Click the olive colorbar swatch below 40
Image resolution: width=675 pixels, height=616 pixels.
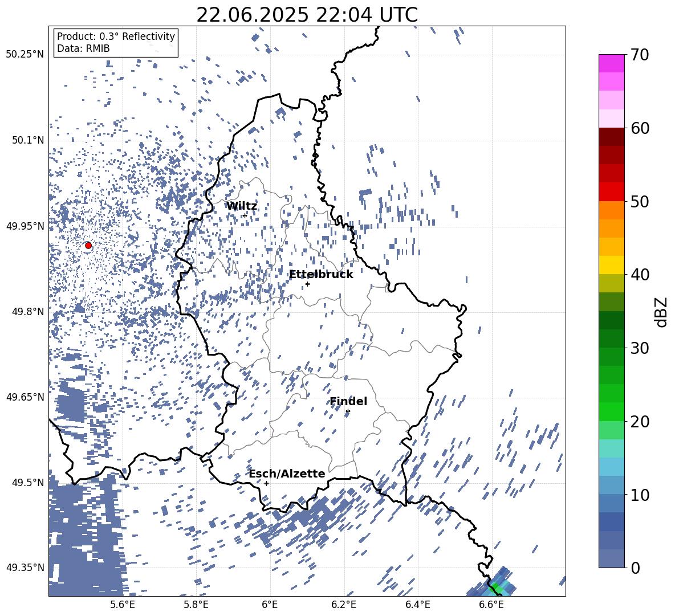(x=611, y=283)
